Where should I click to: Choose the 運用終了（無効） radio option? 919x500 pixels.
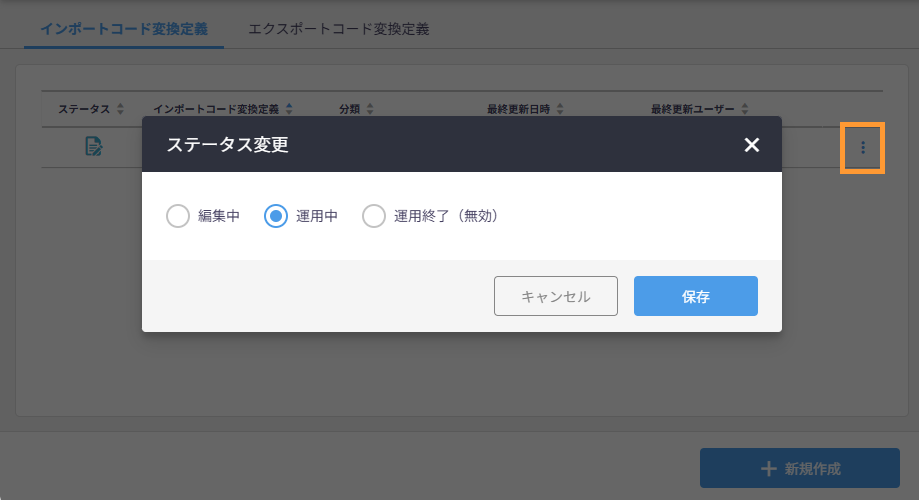[373, 216]
